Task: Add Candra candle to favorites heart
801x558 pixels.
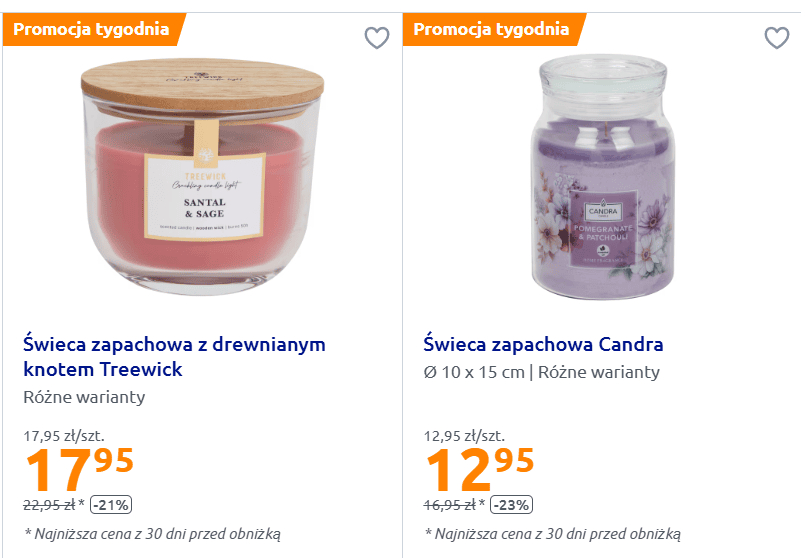Action: point(776,38)
